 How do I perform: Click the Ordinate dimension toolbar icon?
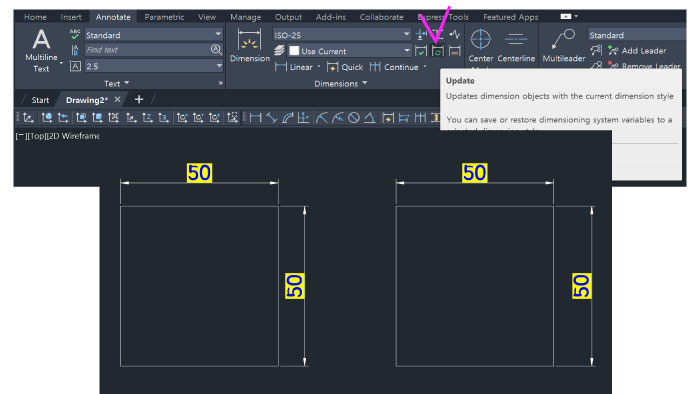tap(304, 118)
